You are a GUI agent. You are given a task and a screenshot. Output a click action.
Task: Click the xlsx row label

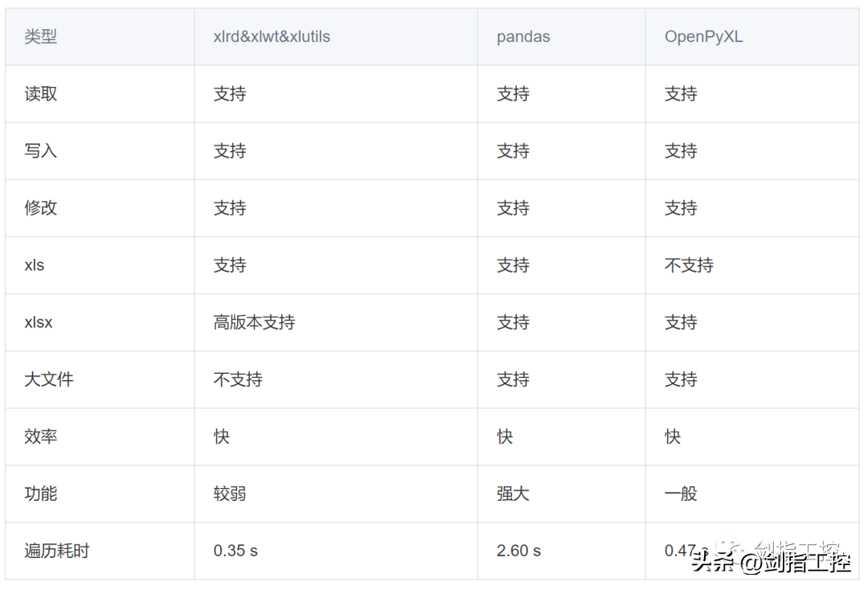tap(39, 322)
